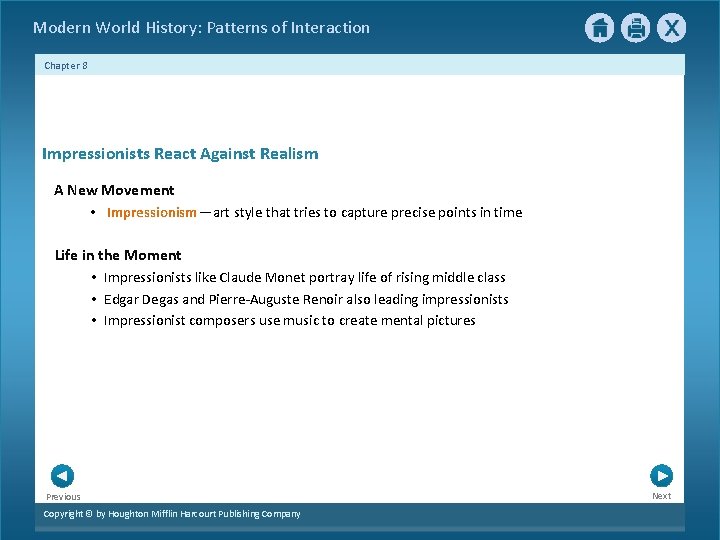Click the Next label
The height and width of the screenshot is (540, 720).
coord(662,496)
